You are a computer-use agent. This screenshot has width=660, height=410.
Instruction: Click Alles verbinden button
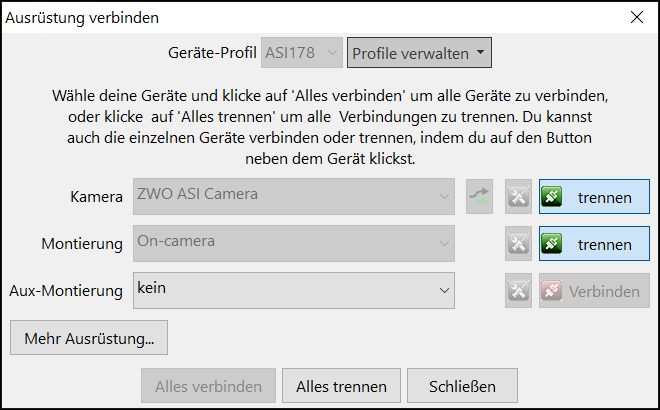[x=208, y=386]
